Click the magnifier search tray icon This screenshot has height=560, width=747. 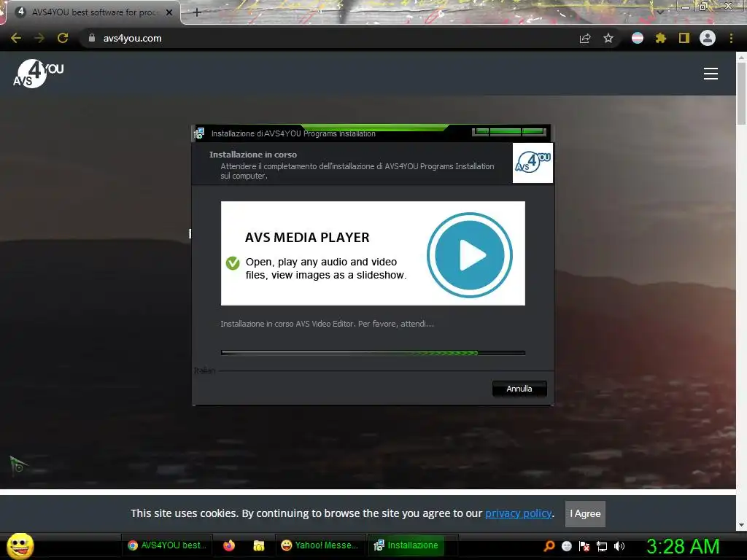click(549, 546)
